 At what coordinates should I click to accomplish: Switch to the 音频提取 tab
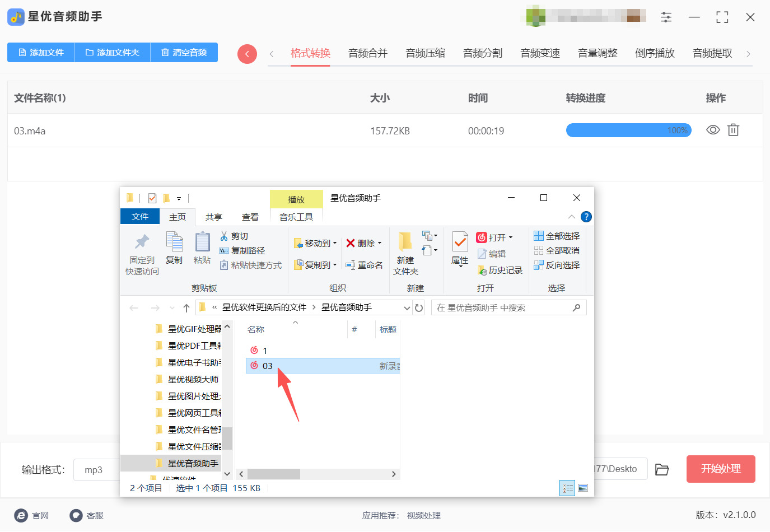(x=712, y=53)
